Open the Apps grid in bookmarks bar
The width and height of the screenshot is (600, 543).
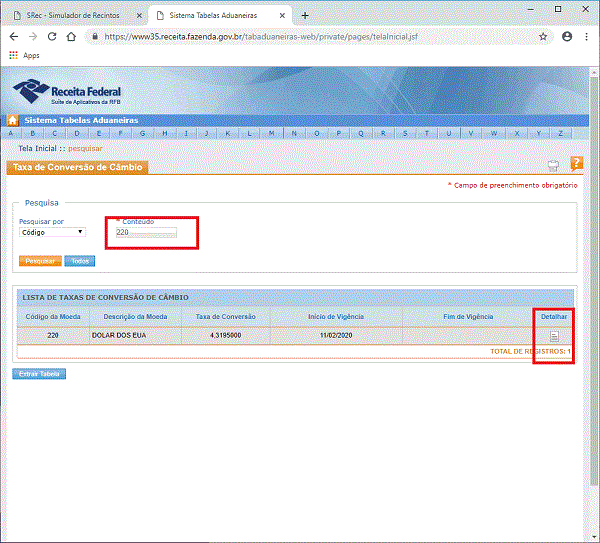[14, 55]
